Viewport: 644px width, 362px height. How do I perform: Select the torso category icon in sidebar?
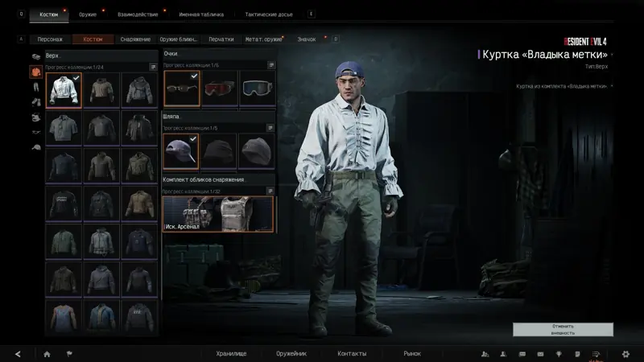(36, 72)
